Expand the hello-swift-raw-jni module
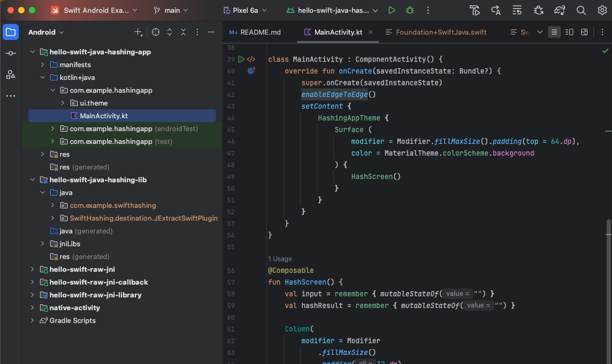Viewport: 612px width, 364px height. pyautogui.click(x=33, y=270)
